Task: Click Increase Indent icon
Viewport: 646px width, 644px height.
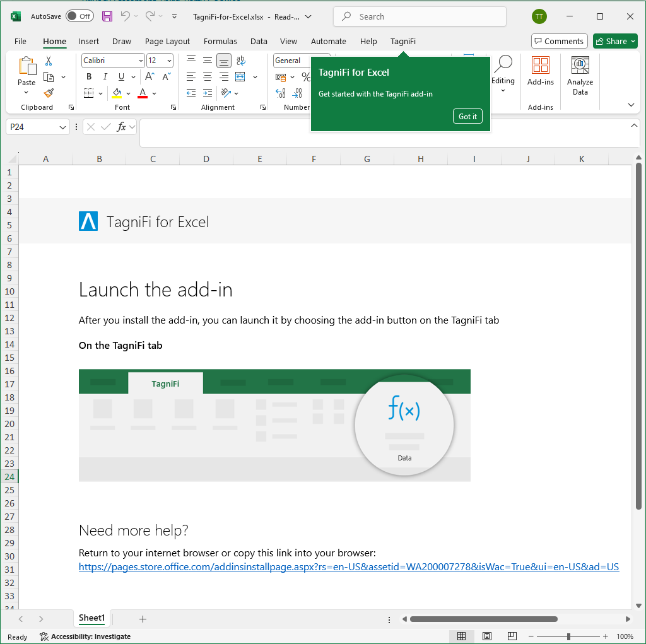Action: 208,93
